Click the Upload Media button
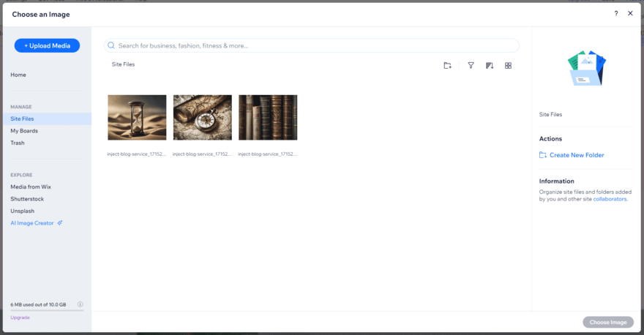Viewport: 644px width, 335px height. [47, 45]
